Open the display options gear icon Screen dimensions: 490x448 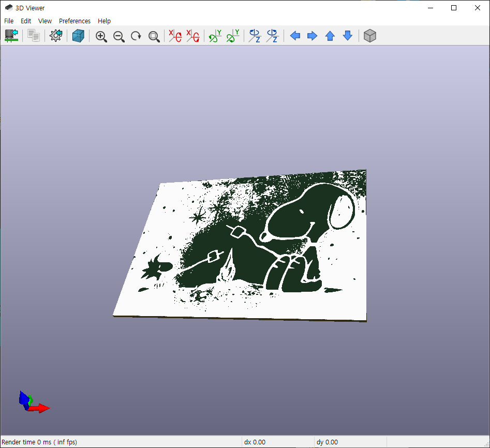(x=56, y=36)
